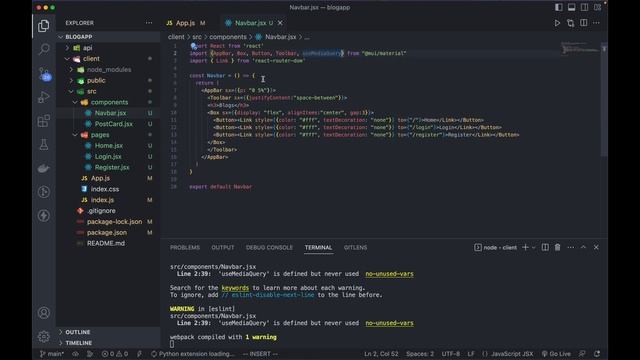Open the Docker view in activity bar
The width and height of the screenshot is (640, 360).
coord(44,168)
